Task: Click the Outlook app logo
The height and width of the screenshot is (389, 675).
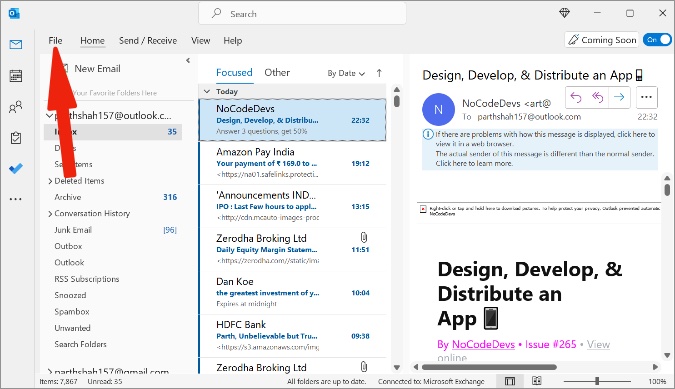Action: (14, 13)
